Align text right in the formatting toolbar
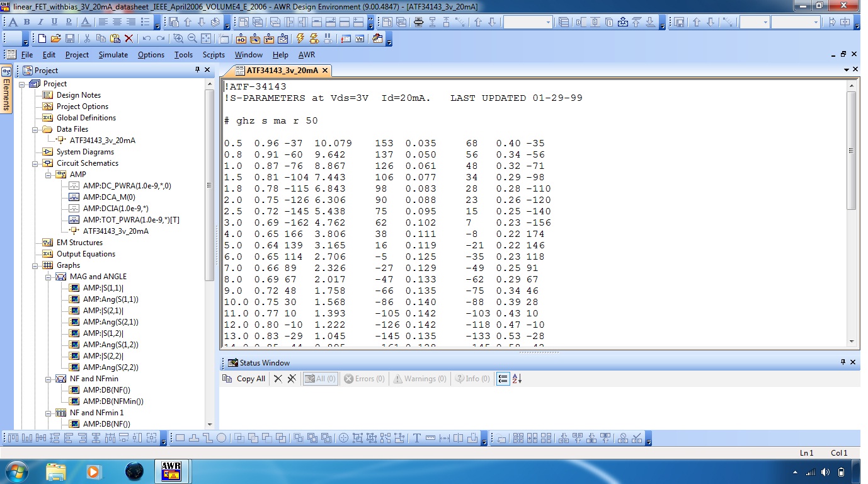Screen dimensions: 868x484 pyautogui.click(x=131, y=22)
